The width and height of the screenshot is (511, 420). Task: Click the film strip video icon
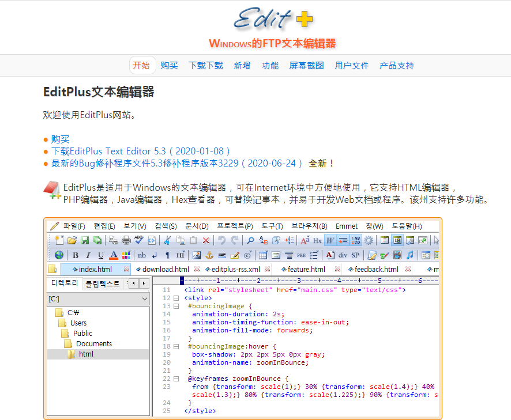point(397,255)
